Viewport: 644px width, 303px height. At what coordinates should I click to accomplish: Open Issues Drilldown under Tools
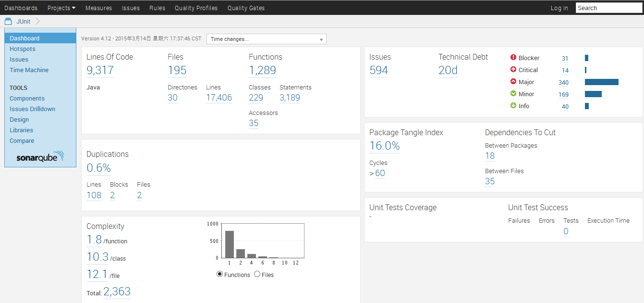pyautogui.click(x=32, y=109)
